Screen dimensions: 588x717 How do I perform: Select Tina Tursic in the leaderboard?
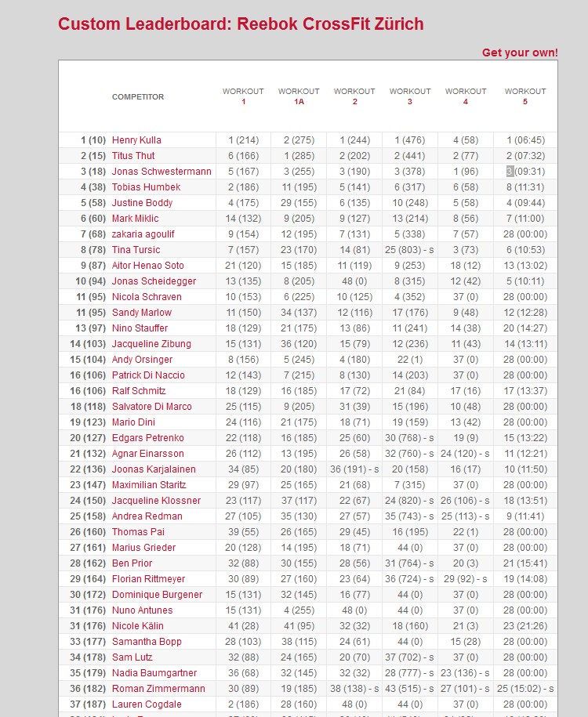point(136,250)
